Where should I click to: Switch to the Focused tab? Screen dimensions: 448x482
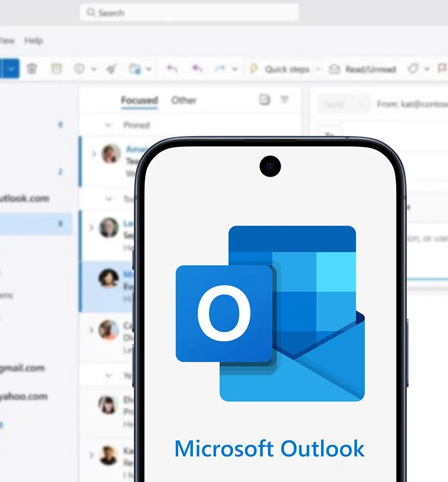coord(139,100)
